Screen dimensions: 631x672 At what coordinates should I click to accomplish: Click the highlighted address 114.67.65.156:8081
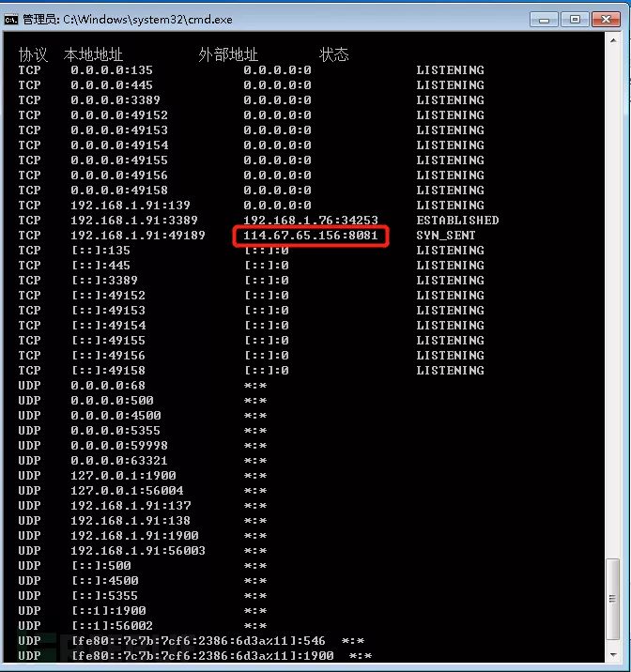(311, 236)
